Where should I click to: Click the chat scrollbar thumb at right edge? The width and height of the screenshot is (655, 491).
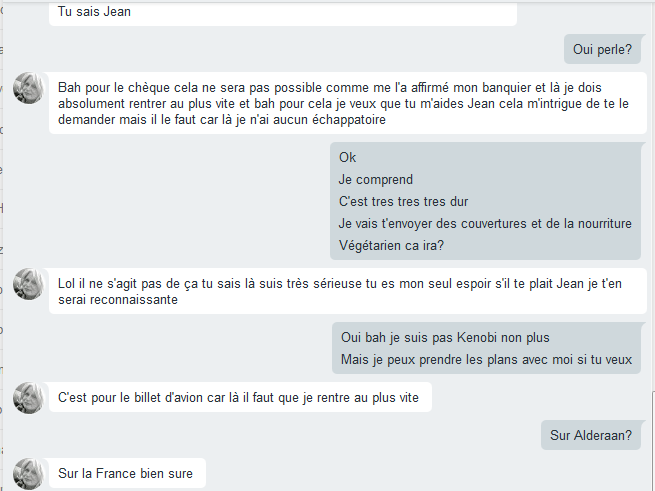point(653,441)
